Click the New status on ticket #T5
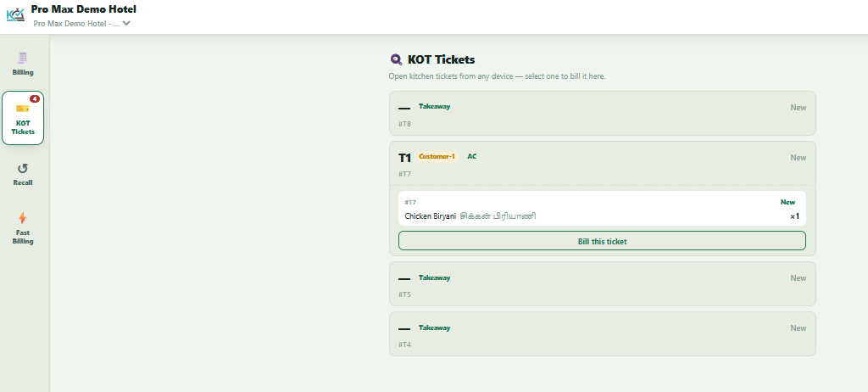Image resolution: width=868 pixels, height=392 pixels. click(798, 278)
